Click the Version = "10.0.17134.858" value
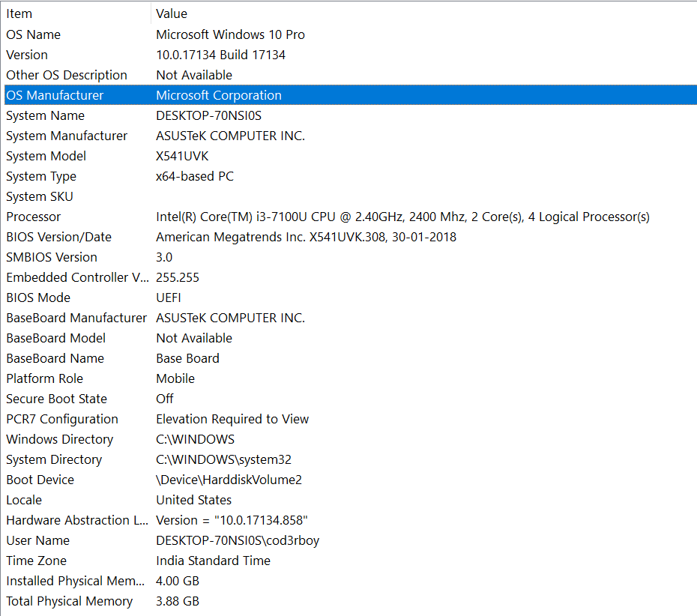Screen dimensions: 697x616 coord(232,520)
